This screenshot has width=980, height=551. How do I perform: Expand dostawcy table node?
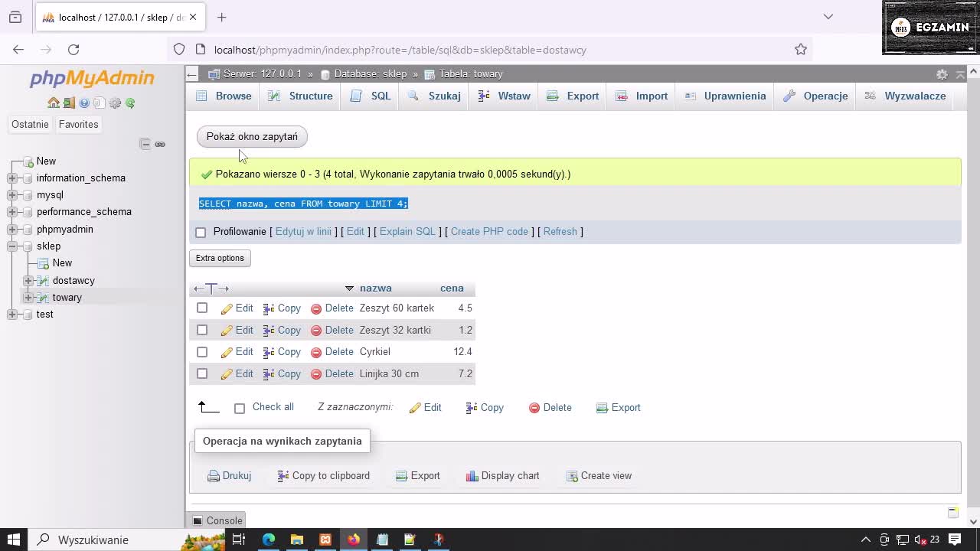click(x=28, y=281)
